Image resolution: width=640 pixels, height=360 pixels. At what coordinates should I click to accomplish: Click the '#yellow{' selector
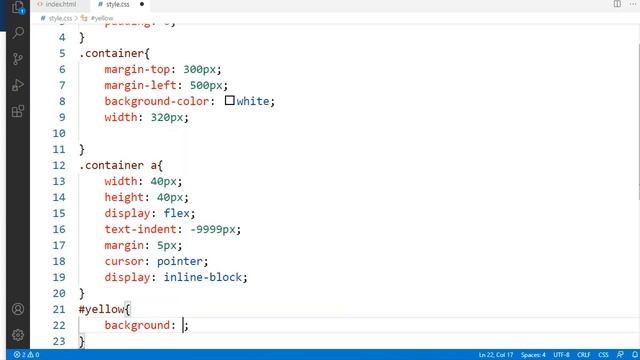pos(104,309)
